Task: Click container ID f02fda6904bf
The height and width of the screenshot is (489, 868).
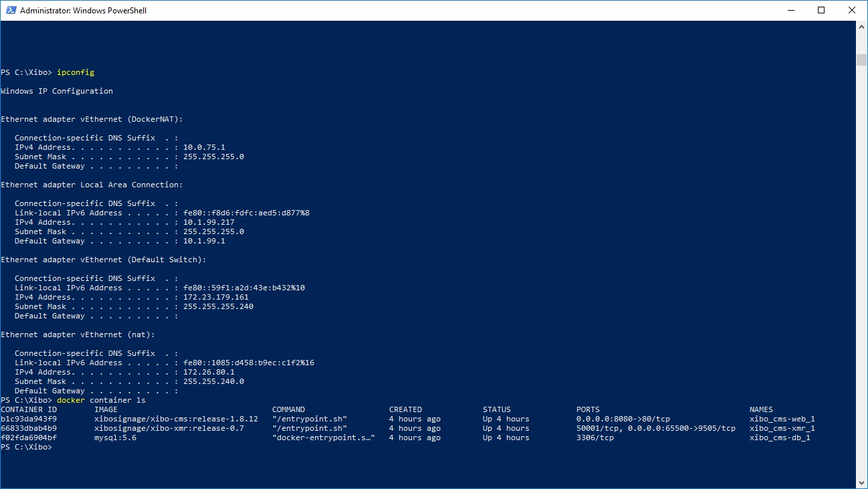Action: pos(29,437)
